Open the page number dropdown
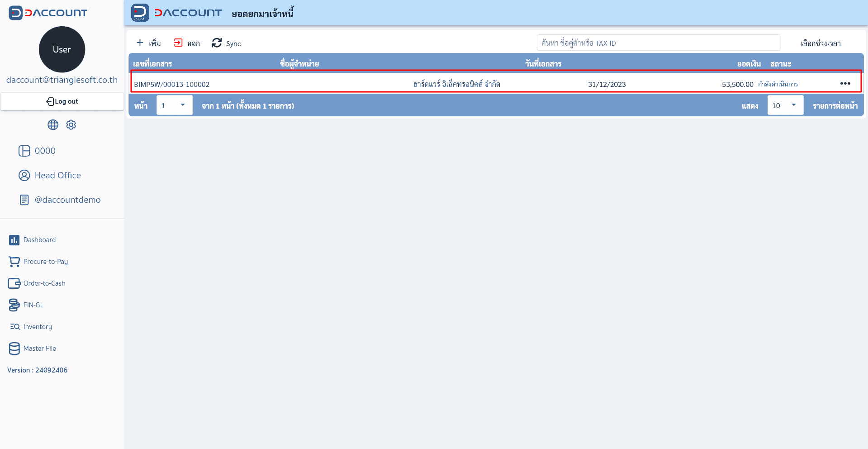This screenshot has width=868, height=449. 175,105
